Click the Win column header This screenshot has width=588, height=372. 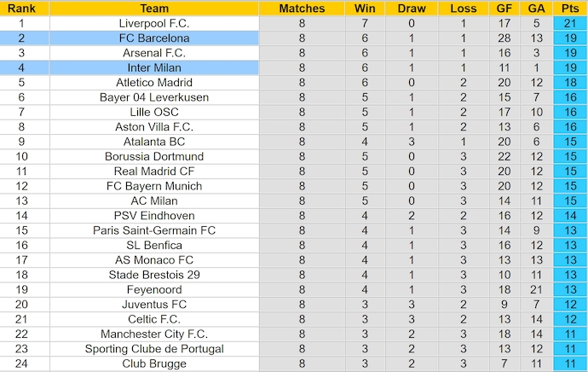[361, 9]
